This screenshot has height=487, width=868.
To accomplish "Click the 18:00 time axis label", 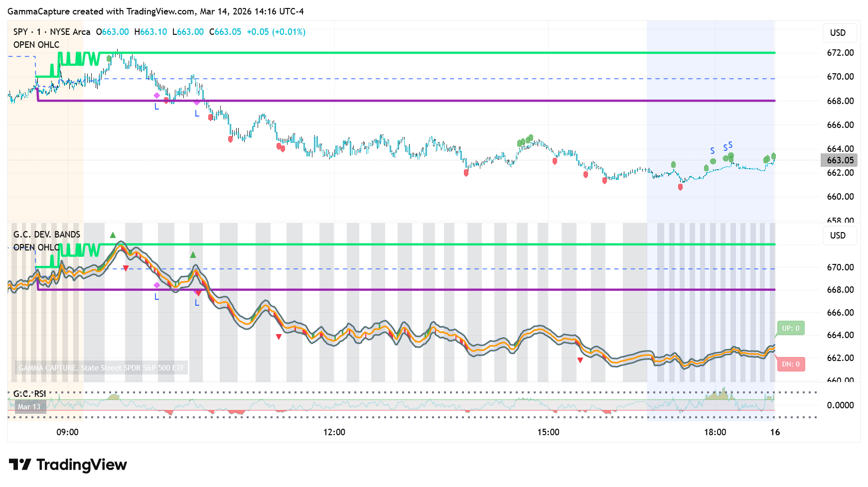I will click(715, 432).
